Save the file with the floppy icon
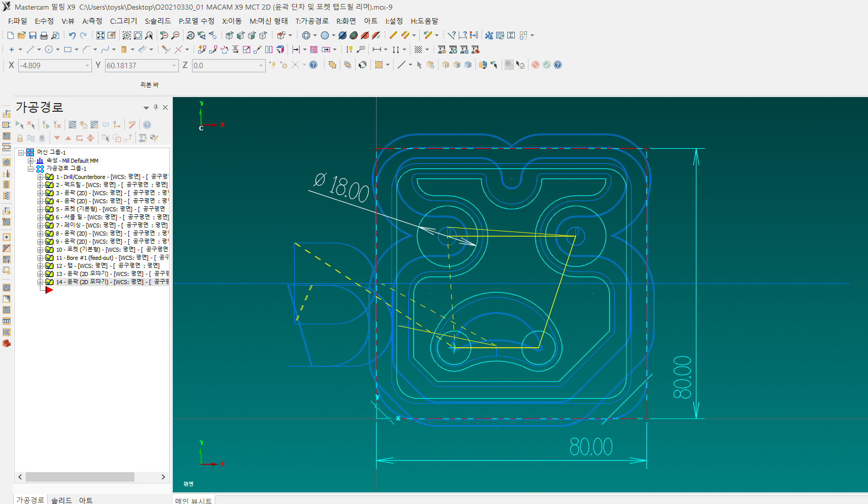Viewport: 868px width, 504px height. click(x=32, y=35)
